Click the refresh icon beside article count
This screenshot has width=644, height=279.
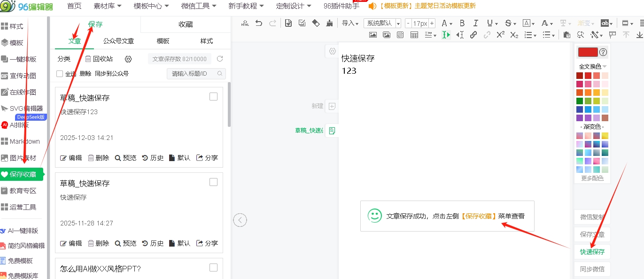(x=220, y=59)
